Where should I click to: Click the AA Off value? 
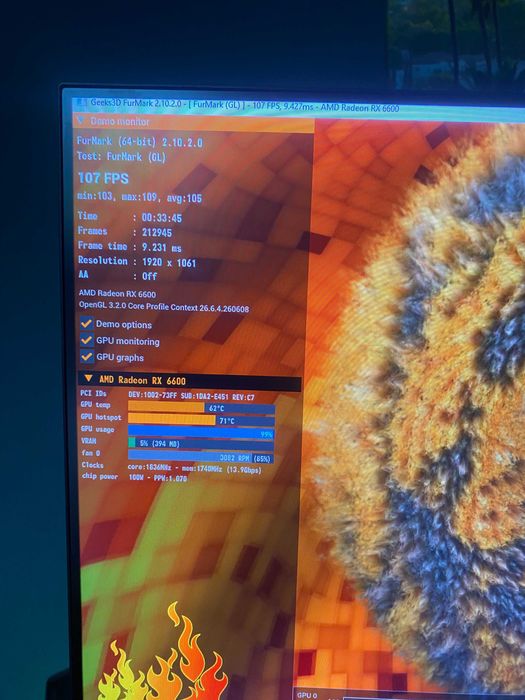tap(150, 276)
